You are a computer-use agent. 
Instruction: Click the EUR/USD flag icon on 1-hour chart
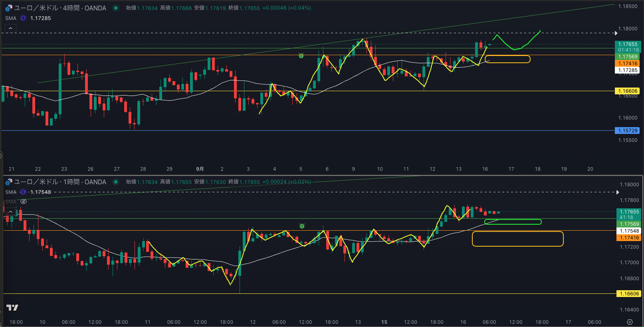tap(9, 182)
